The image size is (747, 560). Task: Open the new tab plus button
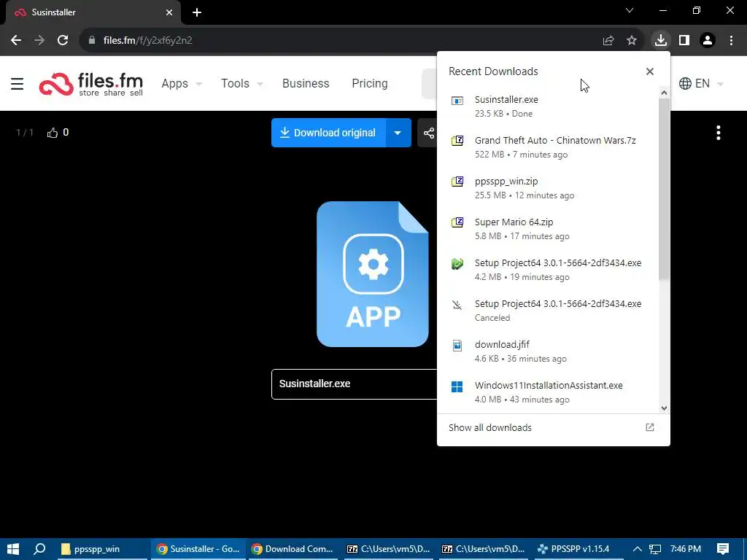[x=197, y=12]
